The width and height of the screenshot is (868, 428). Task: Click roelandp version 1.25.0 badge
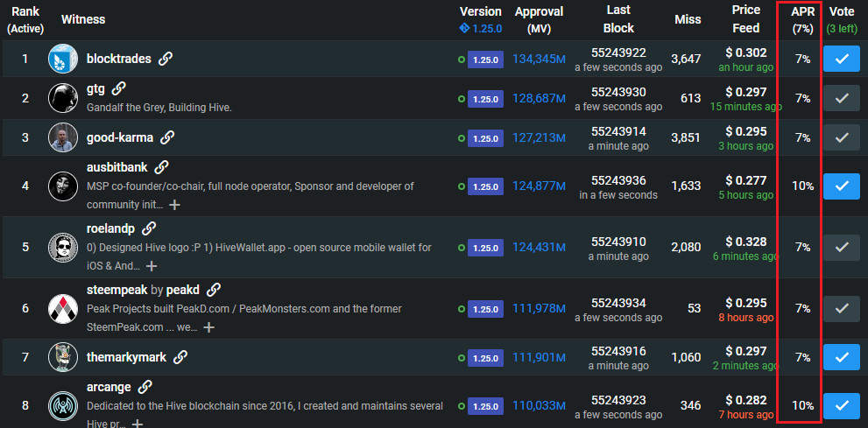pos(485,248)
